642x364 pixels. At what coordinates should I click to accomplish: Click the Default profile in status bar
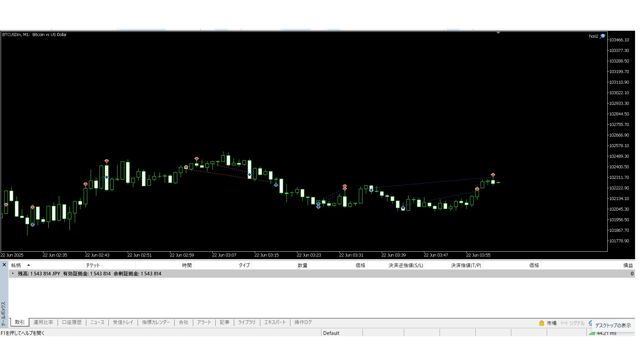tap(331, 333)
